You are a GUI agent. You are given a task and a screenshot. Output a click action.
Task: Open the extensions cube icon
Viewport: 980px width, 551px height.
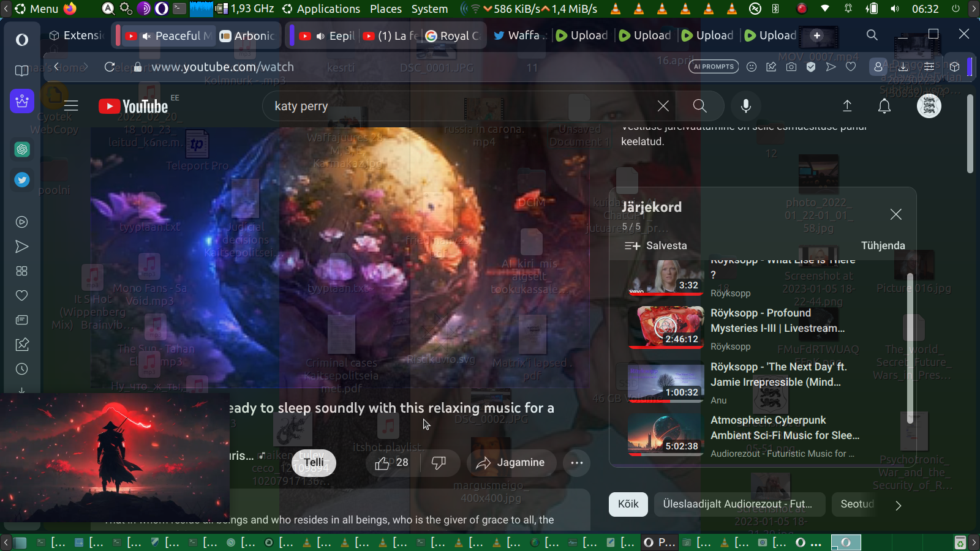(954, 67)
